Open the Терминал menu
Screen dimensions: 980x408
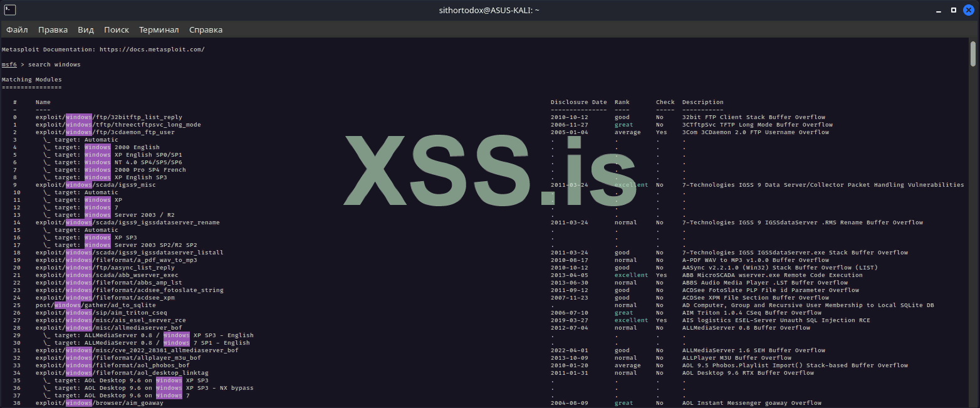159,29
